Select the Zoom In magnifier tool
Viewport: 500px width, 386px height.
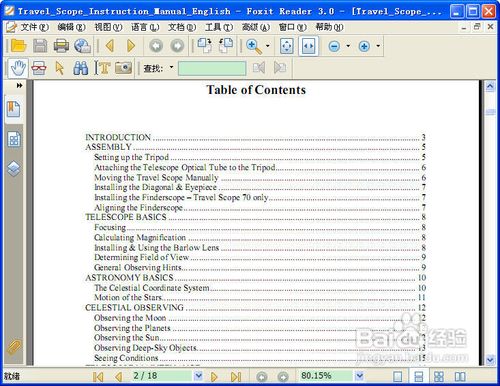tap(253, 46)
